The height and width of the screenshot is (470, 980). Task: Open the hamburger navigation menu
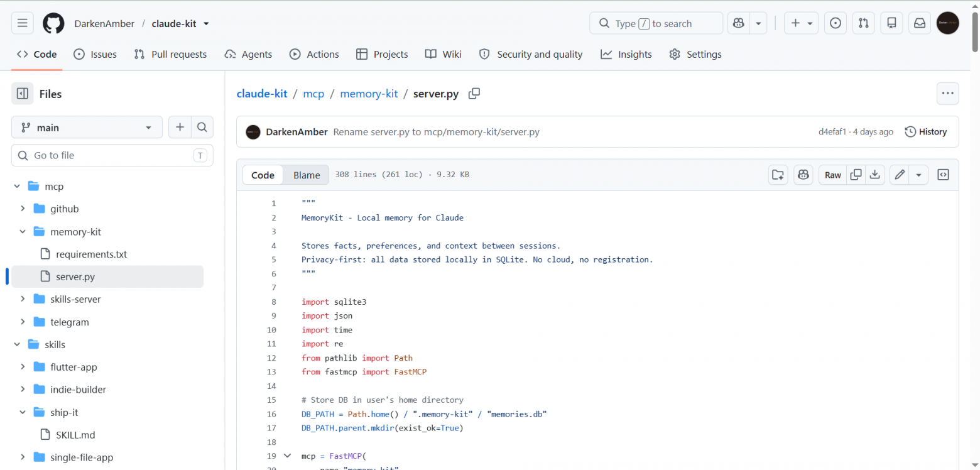22,23
